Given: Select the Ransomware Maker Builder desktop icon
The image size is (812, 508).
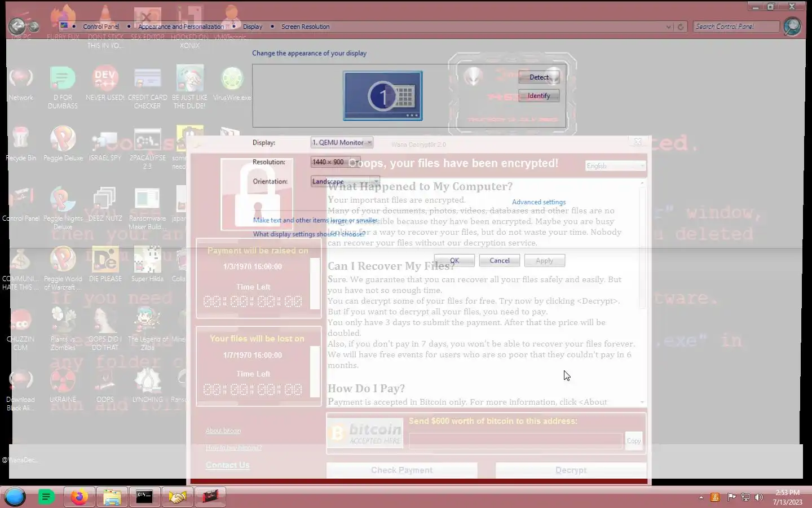Looking at the screenshot, I should pyautogui.click(x=147, y=208).
